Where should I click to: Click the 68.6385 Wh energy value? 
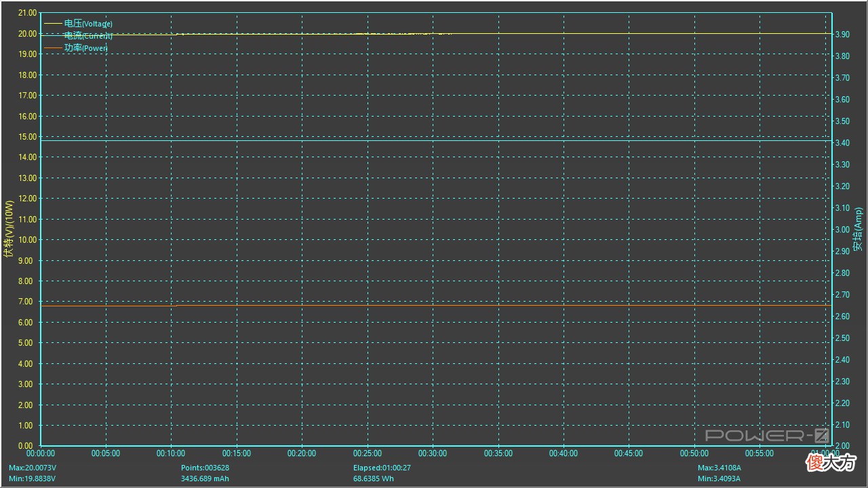[374, 479]
